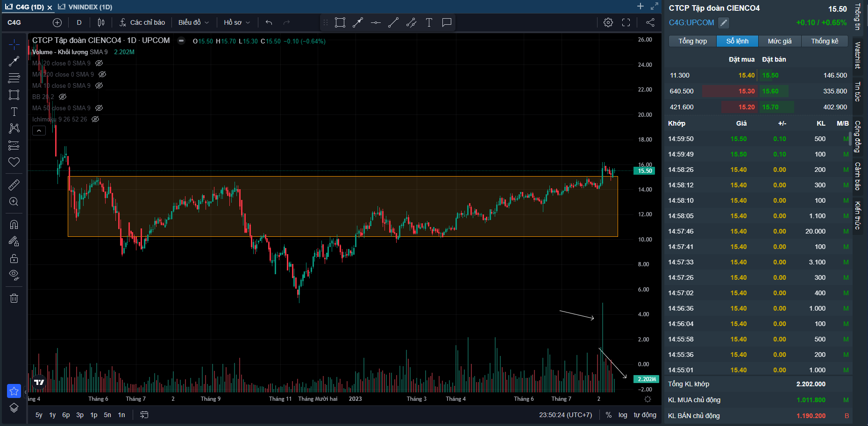Select the horizontal line tool in floating toolbar
The image size is (868, 426).
pyautogui.click(x=376, y=22)
